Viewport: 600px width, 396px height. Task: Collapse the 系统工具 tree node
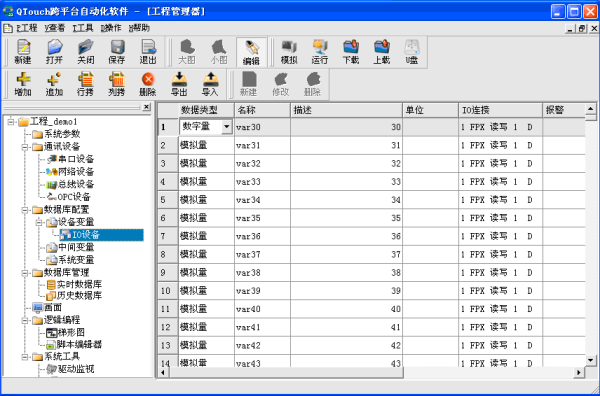coord(25,357)
